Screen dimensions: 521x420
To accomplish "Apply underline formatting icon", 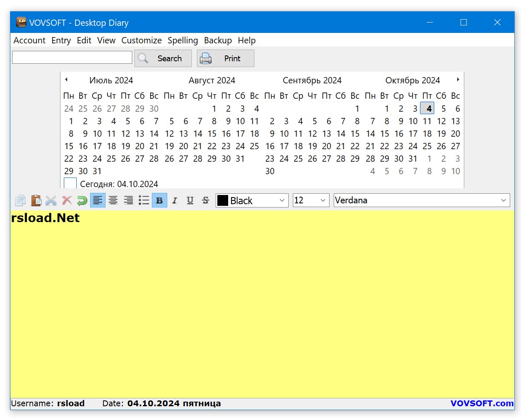I will click(x=190, y=200).
